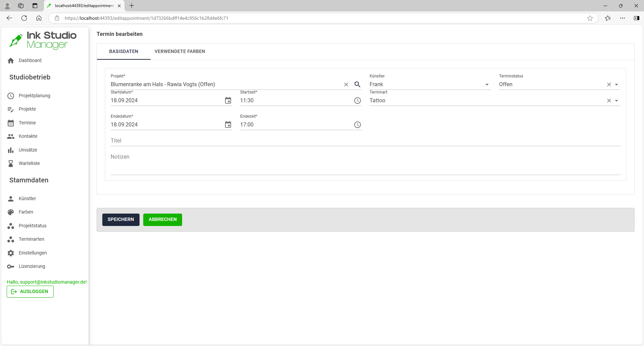644x346 pixels.
Task: Click the Warteliste hourglass icon
Action: tap(11, 164)
